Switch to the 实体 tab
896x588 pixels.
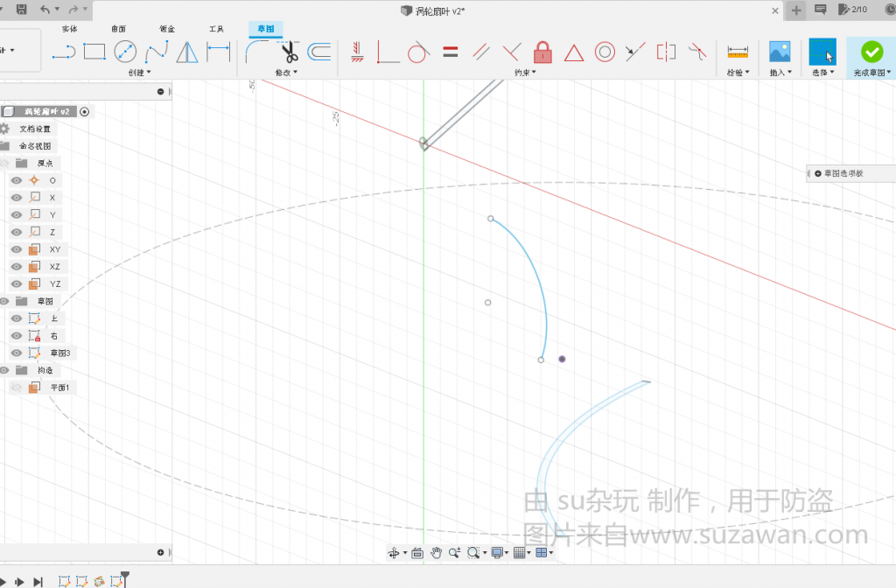tap(70, 29)
